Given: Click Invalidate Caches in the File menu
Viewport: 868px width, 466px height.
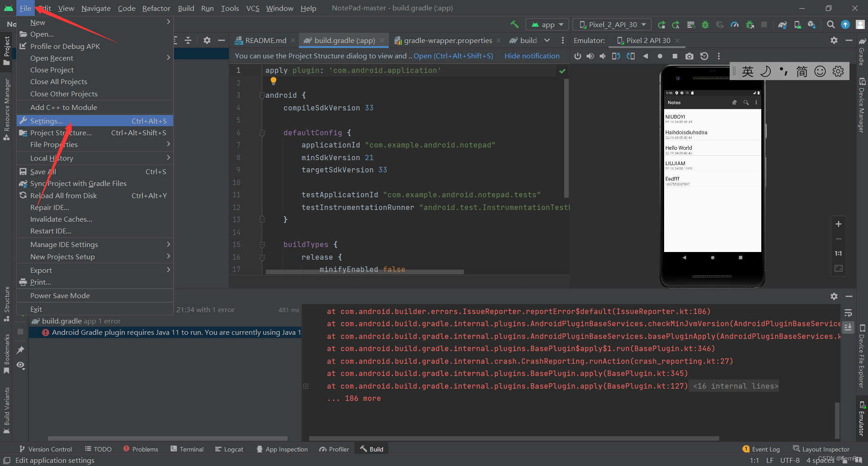Looking at the screenshot, I should click(61, 219).
